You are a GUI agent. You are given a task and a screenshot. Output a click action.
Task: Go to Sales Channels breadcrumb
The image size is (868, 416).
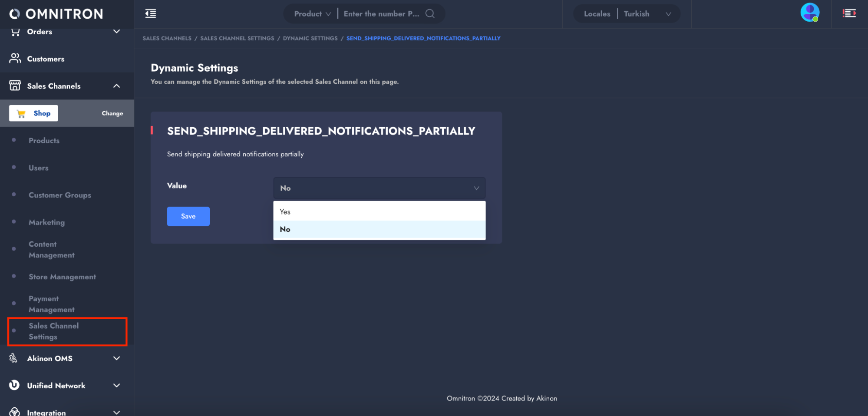[x=167, y=38]
